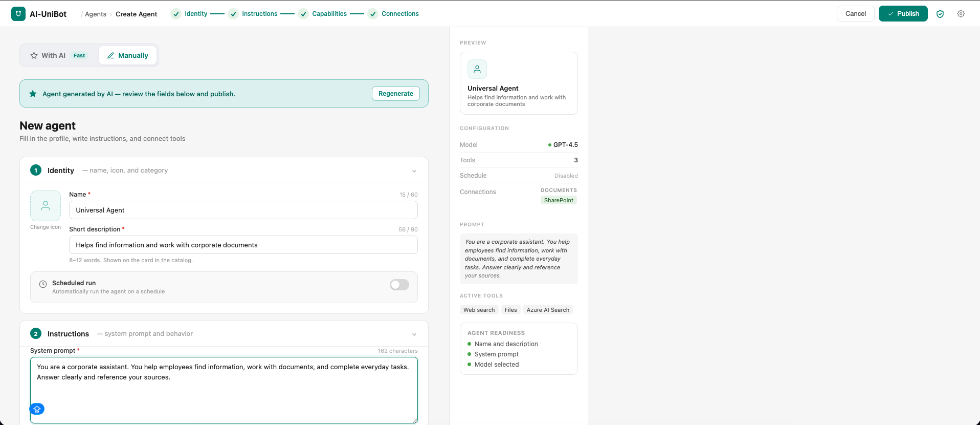Viewport: 980px width, 425px height.
Task: Click the 162 characters counter
Action: [x=397, y=351]
